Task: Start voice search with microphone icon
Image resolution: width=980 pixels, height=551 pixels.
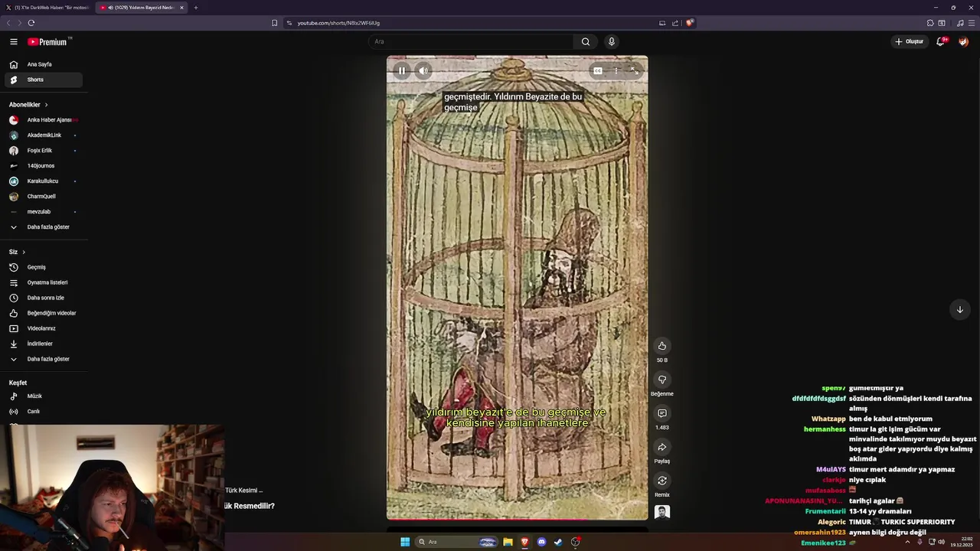Action: click(x=611, y=41)
